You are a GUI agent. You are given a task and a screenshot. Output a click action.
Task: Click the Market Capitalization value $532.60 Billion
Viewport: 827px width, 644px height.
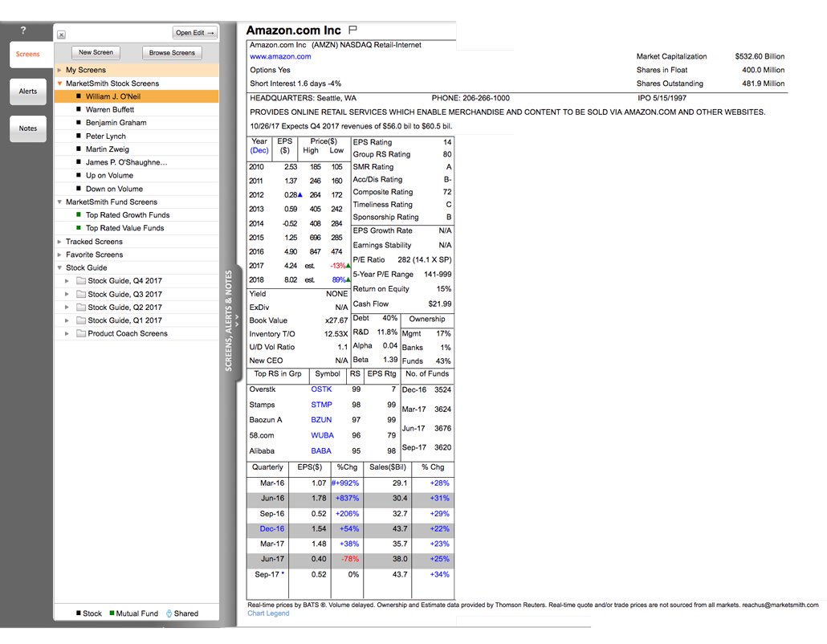coord(760,56)
